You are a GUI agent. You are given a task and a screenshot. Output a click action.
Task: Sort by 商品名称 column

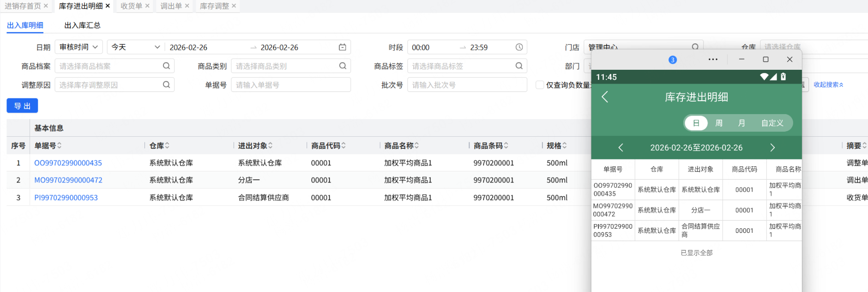click(x=416, y=146)
